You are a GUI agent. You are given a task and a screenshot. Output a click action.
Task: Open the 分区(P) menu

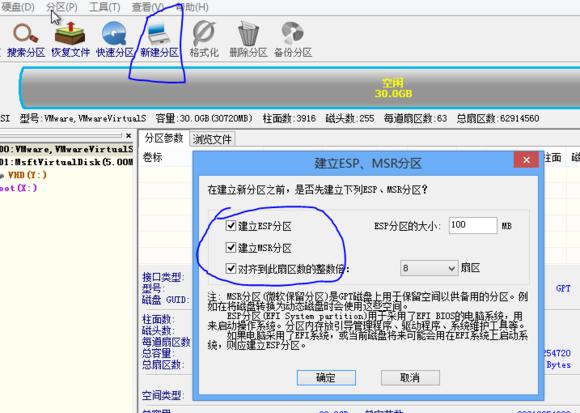coord(62,7)
